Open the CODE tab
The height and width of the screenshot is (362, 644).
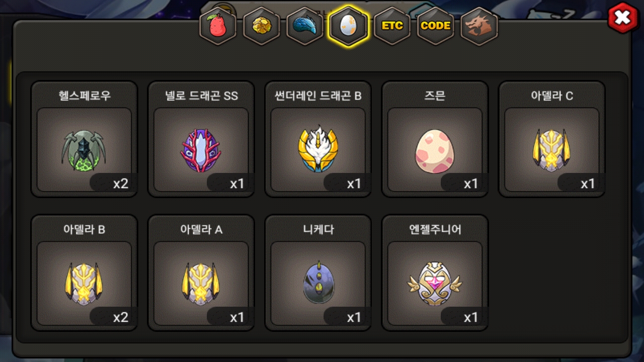[435, 26]
